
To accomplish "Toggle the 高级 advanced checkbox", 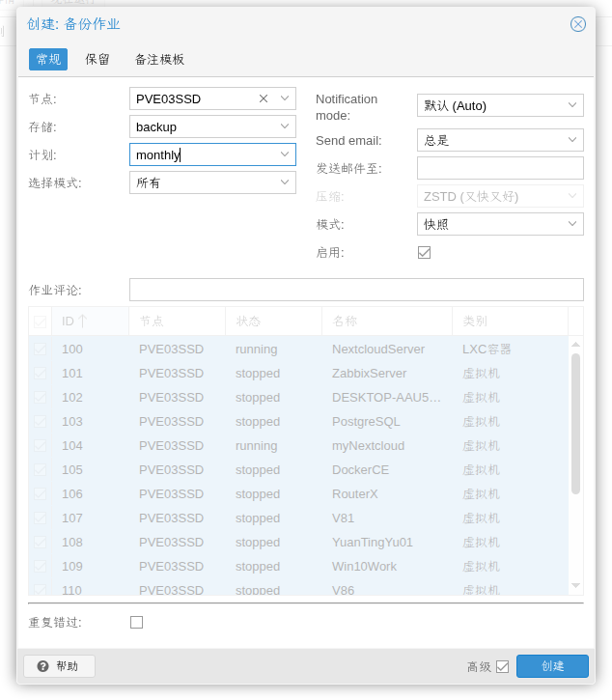I will point(502,666).
